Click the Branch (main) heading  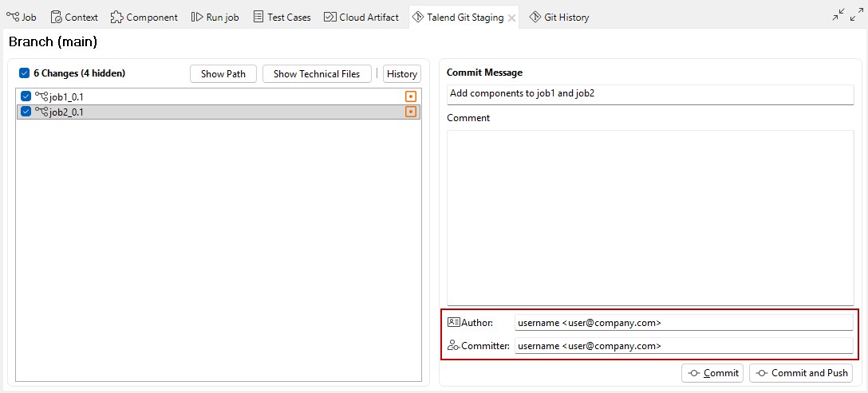(53, 42)
